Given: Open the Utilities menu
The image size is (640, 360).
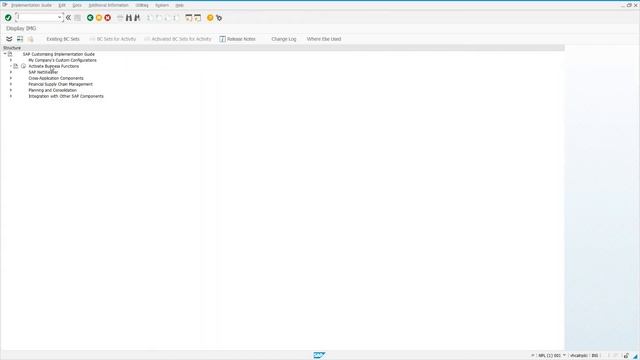Looking at the screenshot, I should [142, 5].
